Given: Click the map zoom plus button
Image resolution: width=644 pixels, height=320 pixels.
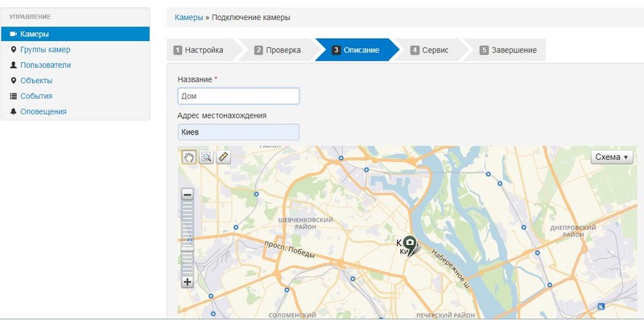Looking at the screenshot, I should coord(188,282).
